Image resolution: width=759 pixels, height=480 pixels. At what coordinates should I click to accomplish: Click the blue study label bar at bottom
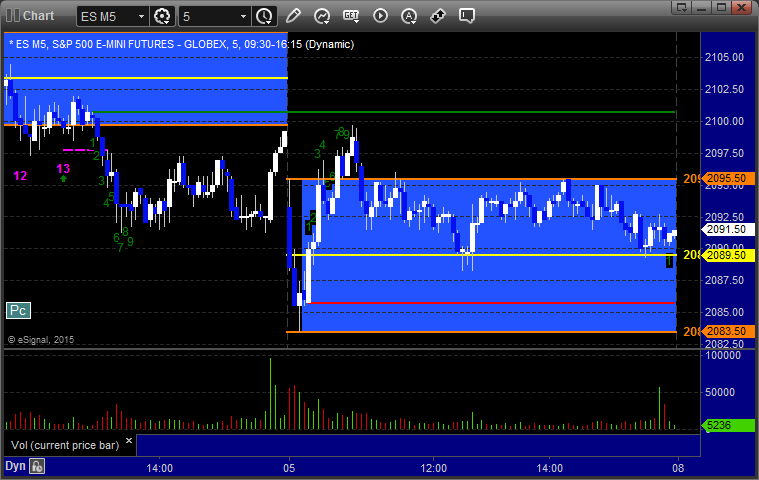coord(418,445)
